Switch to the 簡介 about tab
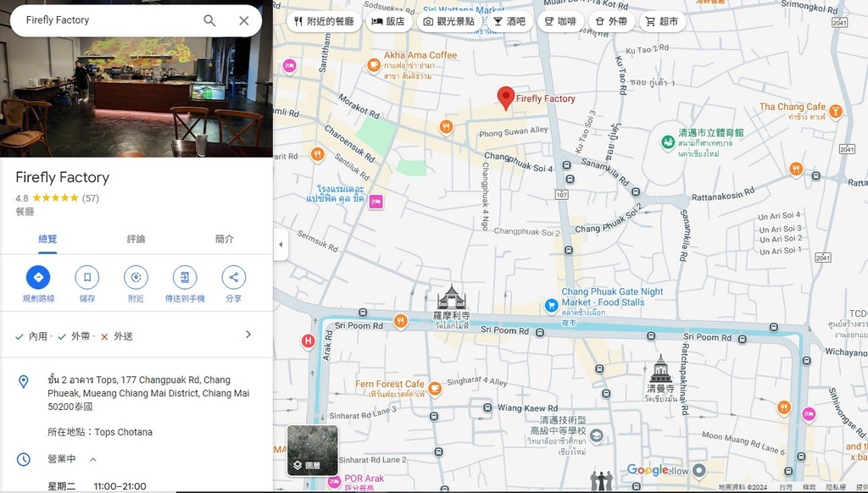This screenshot has height=493, width=868. tap(224, 239)
